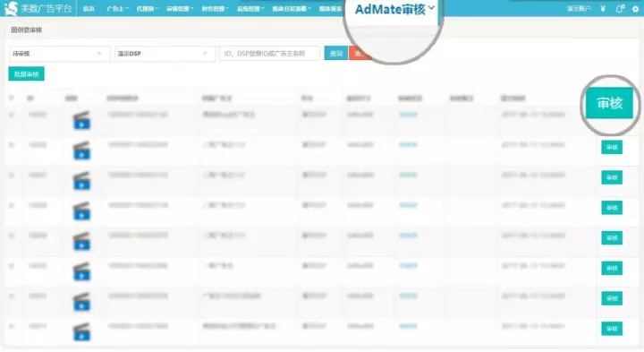Image resolution: width=644 pixels, height=352 pixels.
Task: Click 审核 button in last table row
Action: (x=612, y=329)
